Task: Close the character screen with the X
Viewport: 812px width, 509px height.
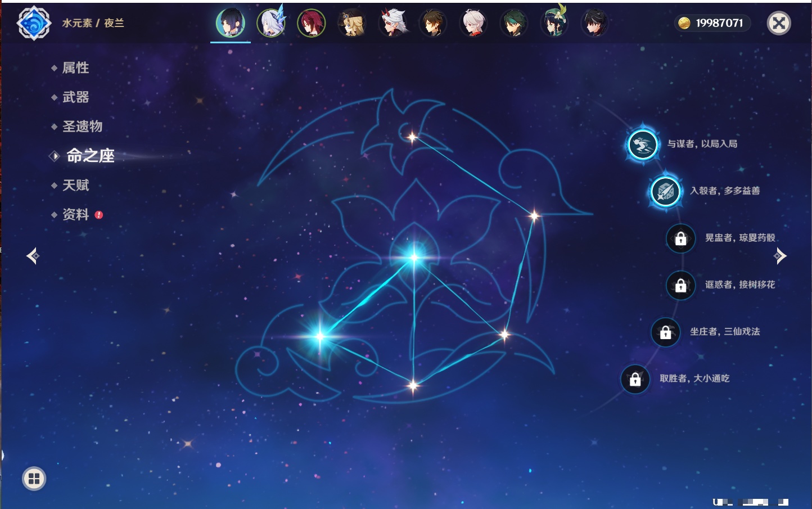Action: pyautogui.click(x=779, y=23)
